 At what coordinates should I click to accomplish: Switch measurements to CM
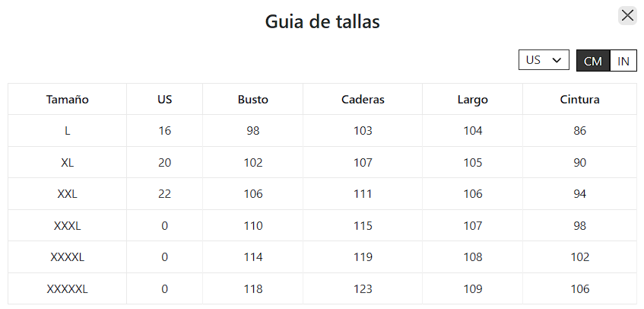[x=593, y=61]
